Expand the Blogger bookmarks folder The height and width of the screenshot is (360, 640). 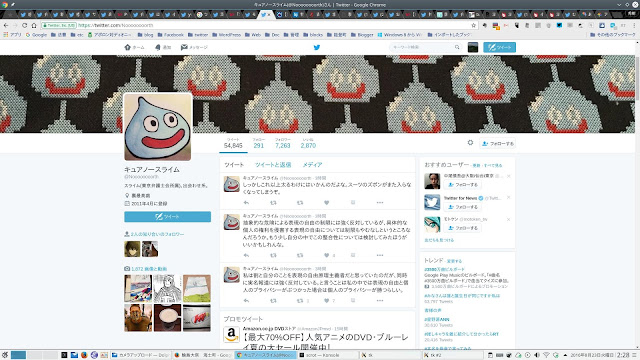point(362,35)
